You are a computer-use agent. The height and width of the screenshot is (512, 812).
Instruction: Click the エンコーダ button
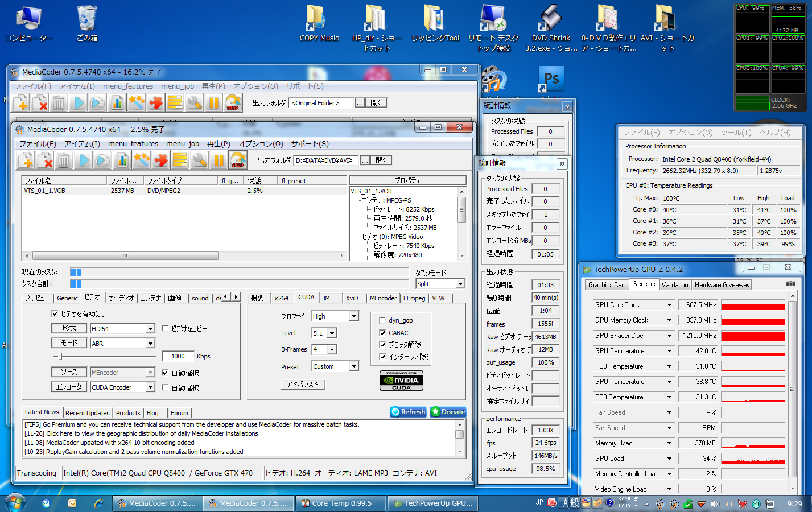(69, 387)
